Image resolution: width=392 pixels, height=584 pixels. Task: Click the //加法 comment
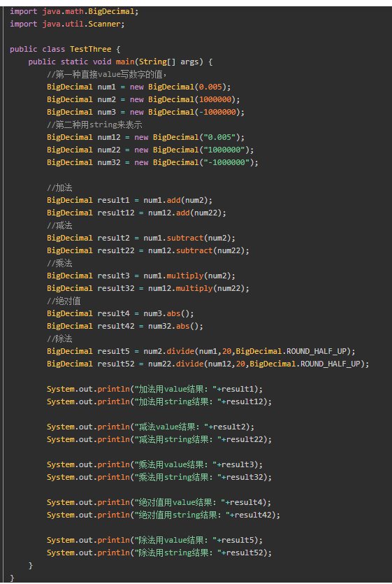[59, 187]
